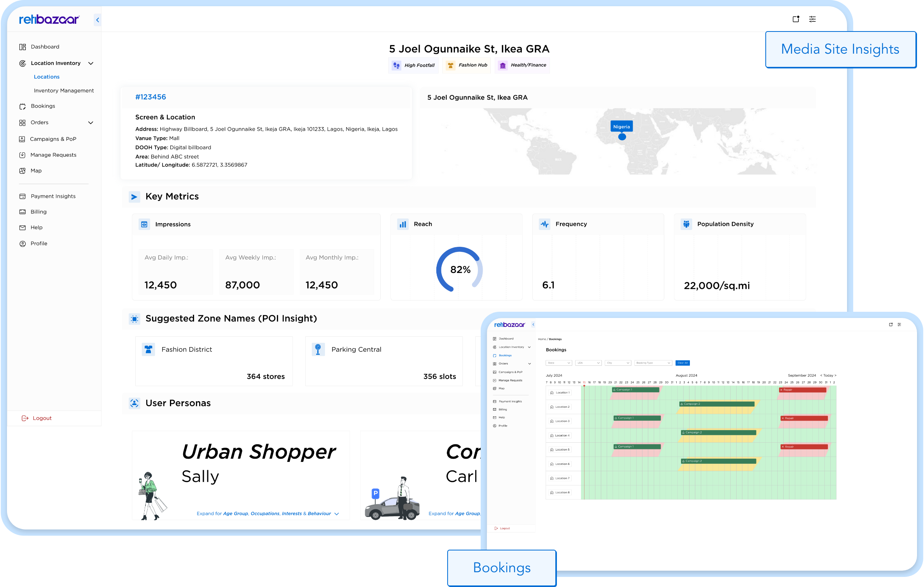Click the 22,000/sq.mi population density value
Viewport: 924px width, 587px height.
coord(717,286)
